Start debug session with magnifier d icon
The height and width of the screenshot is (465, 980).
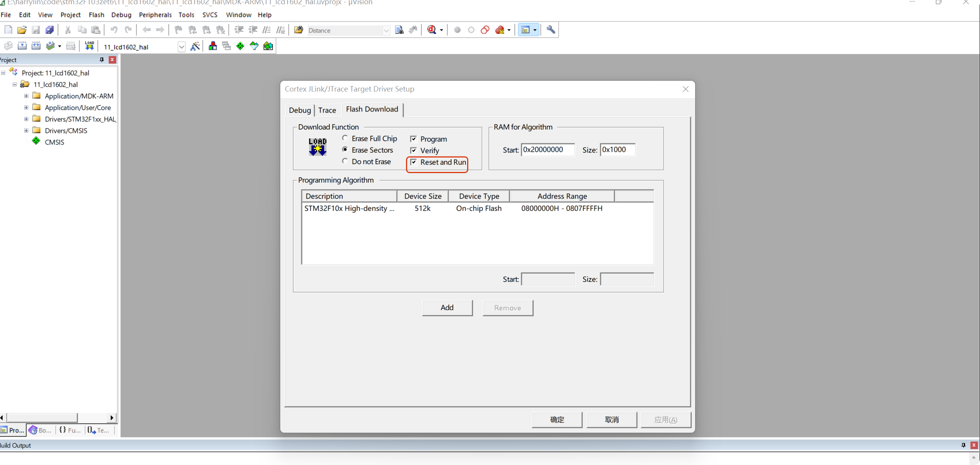(x=432, y=30)
